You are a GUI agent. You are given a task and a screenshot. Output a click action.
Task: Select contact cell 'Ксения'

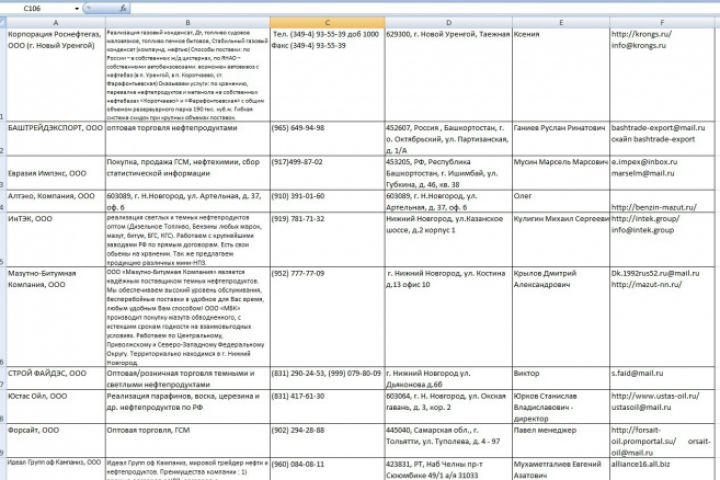pos(561,75)
